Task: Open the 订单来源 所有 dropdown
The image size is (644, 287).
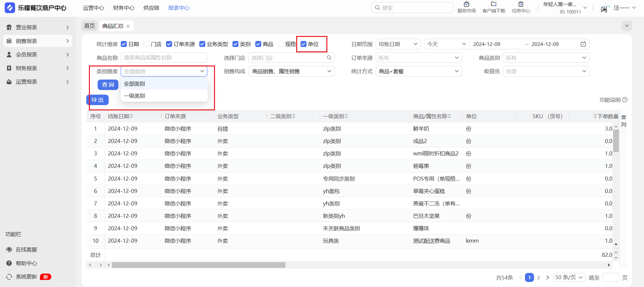Action: [x=419, y=58]
